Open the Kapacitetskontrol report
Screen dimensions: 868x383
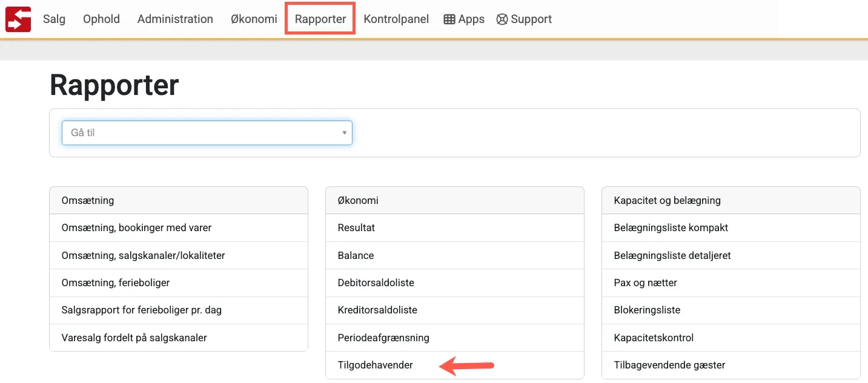point(731,338)
